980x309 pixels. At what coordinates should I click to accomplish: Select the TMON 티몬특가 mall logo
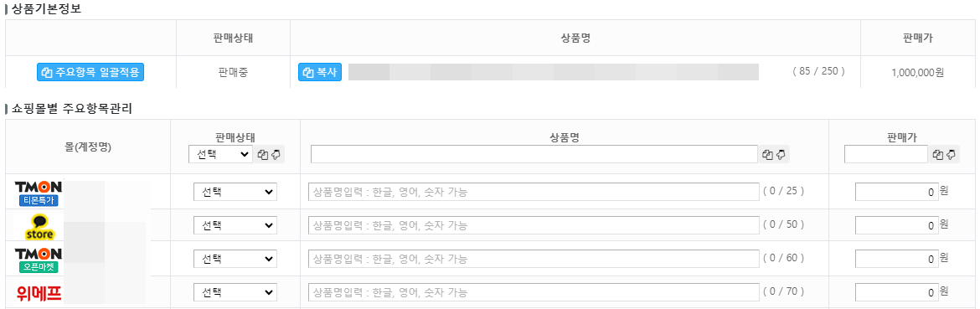(39, 193)
